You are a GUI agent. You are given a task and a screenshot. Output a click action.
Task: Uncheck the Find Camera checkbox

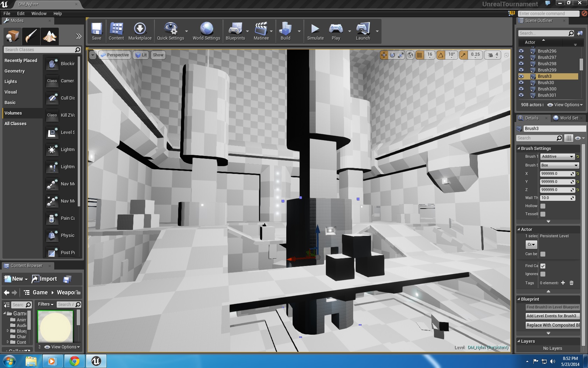543,266
